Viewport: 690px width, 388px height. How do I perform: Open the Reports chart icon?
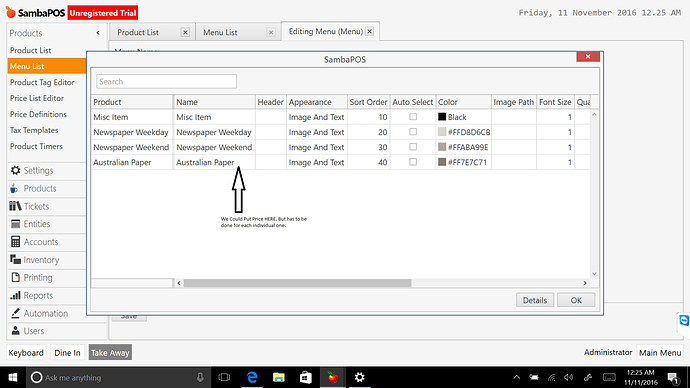[15, 296]
